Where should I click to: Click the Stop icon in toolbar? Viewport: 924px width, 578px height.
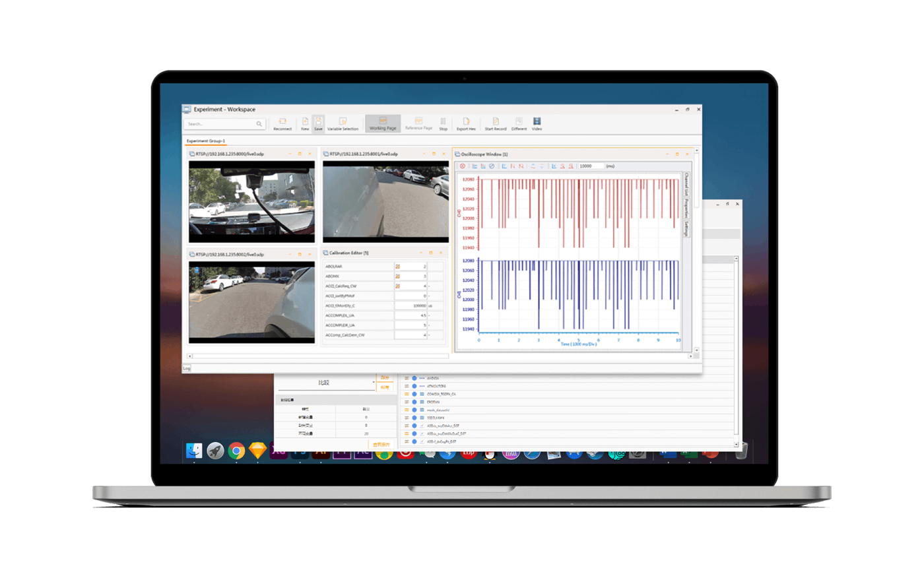click(x=443, y=123)
